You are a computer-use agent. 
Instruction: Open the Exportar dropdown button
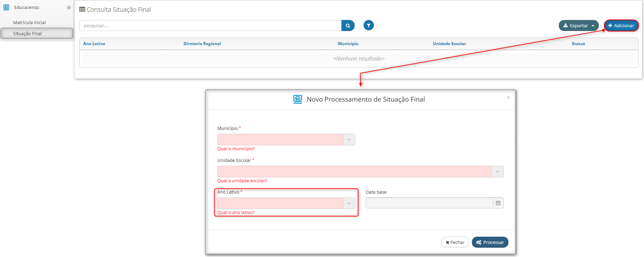tap(578, 25)
